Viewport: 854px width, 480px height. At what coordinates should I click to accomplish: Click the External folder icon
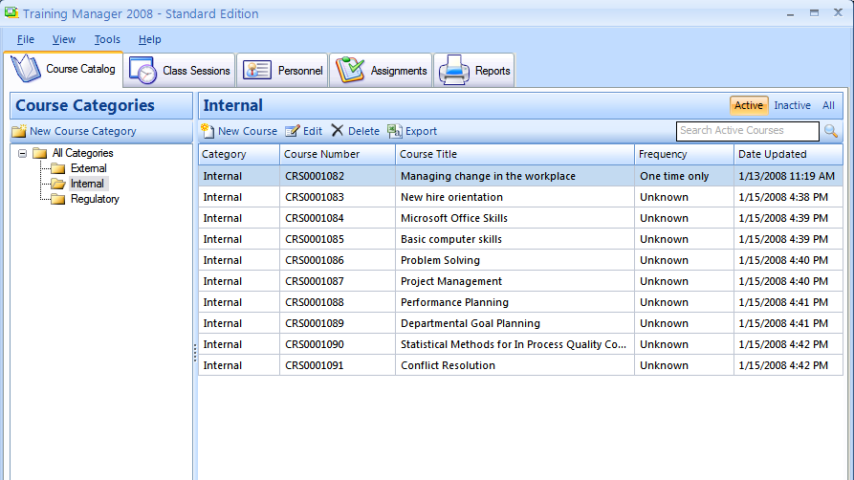click(58, 168)
